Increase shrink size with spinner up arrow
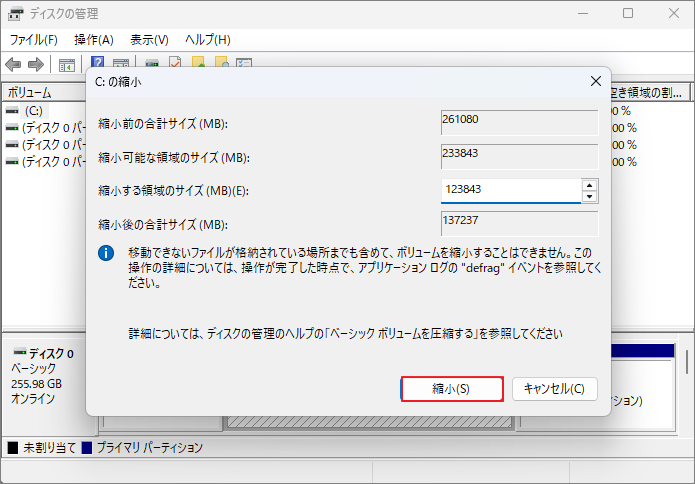Image resolution: width=695 pixels, height=484 pixels. coord(590,186)
